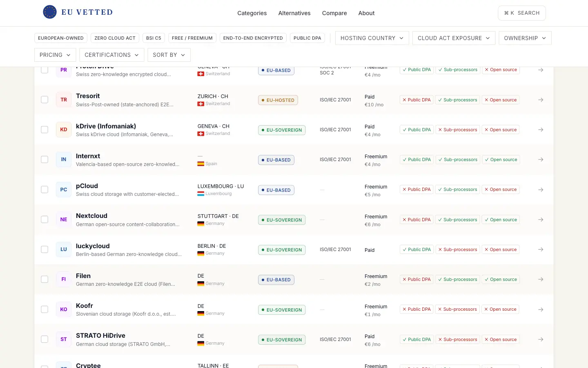Open the Filen row arrow

coord(541,279)
